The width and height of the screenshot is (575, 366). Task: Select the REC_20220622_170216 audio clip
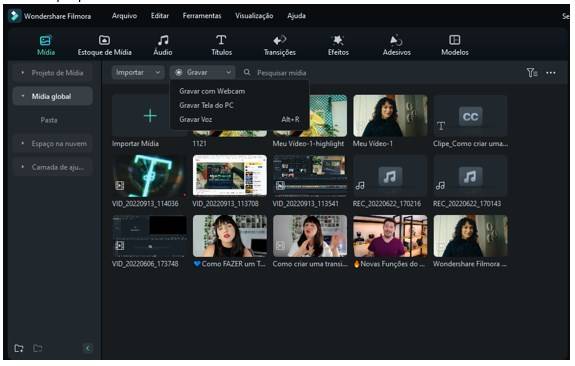(x=390, y=176)
